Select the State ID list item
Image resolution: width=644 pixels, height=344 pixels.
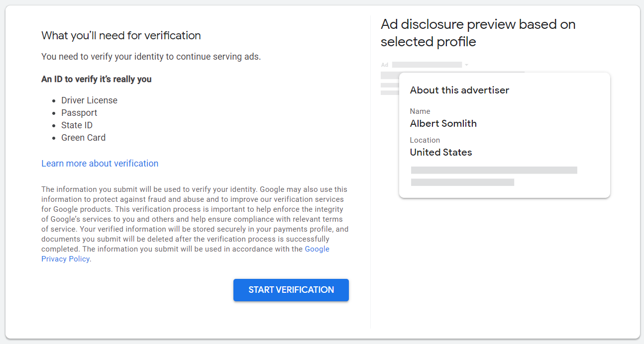tap(77, 125)
